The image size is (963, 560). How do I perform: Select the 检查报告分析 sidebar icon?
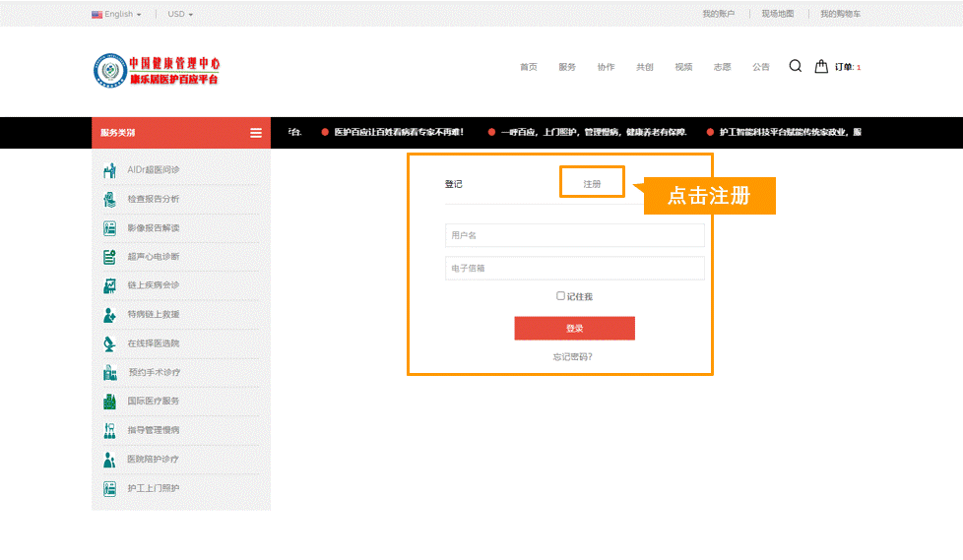click(x=110, y=200)
